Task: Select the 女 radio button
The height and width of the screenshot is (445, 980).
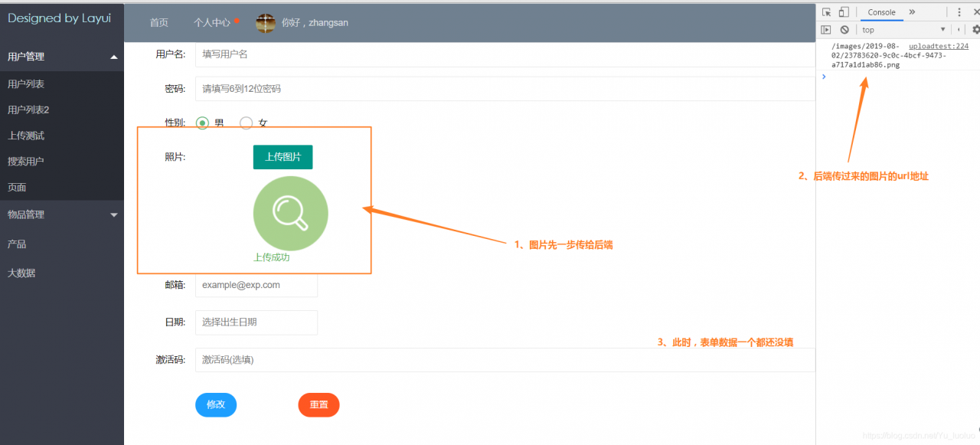Action: click(247, 123)
